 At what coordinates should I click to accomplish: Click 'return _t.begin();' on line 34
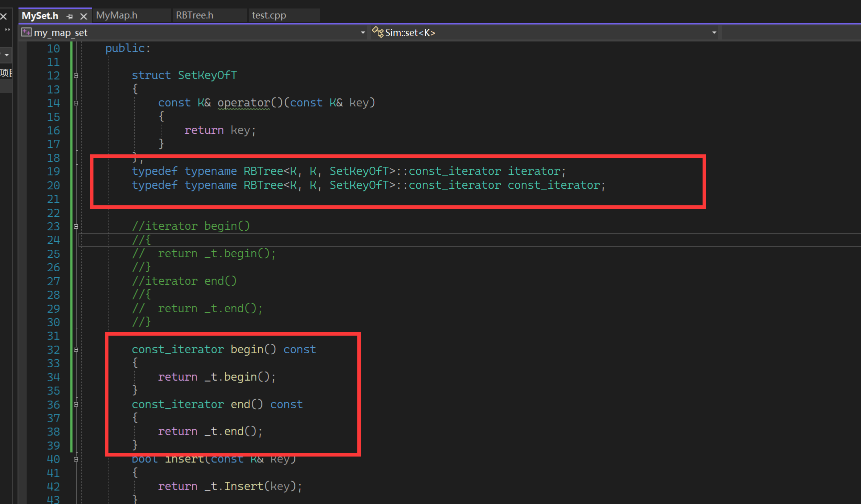[x=217, y=377]
